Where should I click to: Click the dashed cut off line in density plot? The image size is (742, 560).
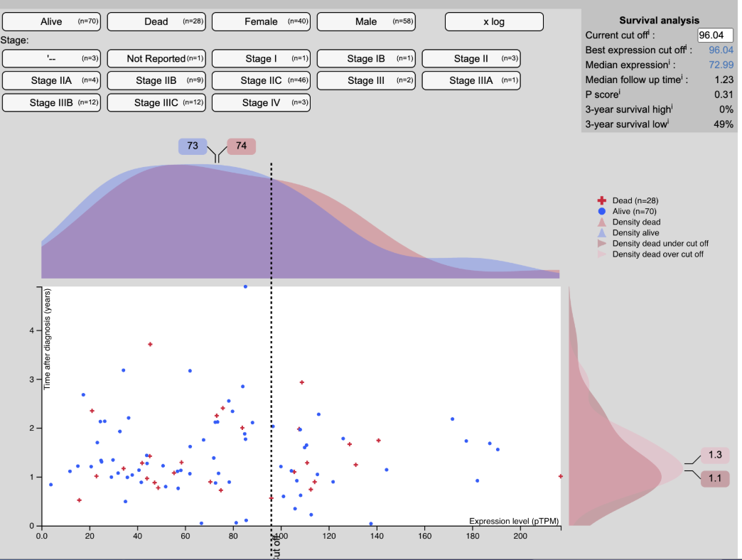pos(271,220)
